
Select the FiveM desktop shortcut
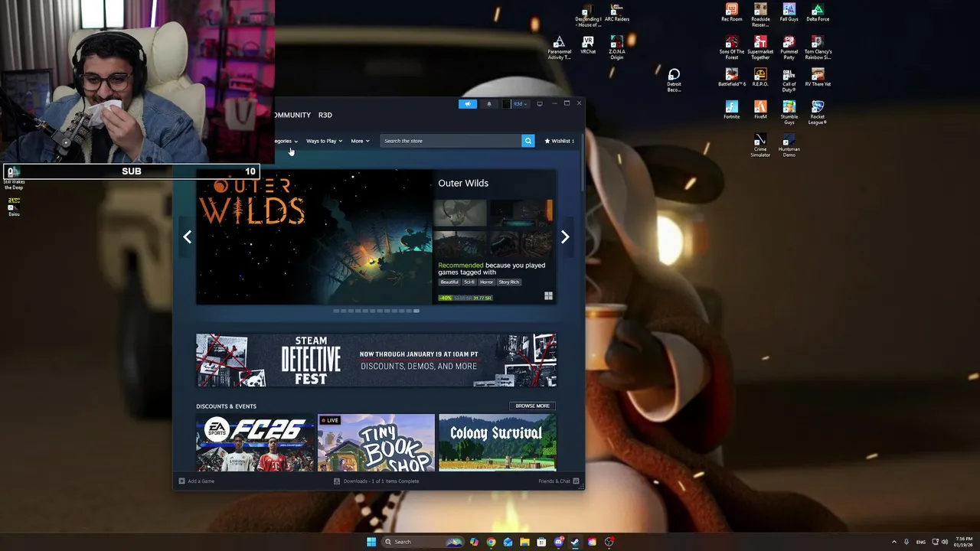(760, 109)
